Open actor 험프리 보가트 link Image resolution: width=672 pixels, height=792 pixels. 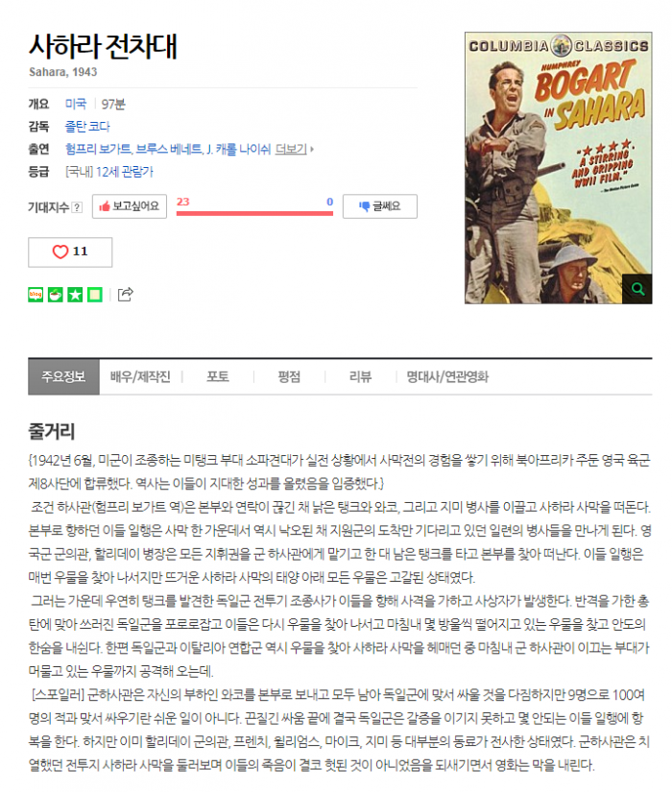pos(98,149)
